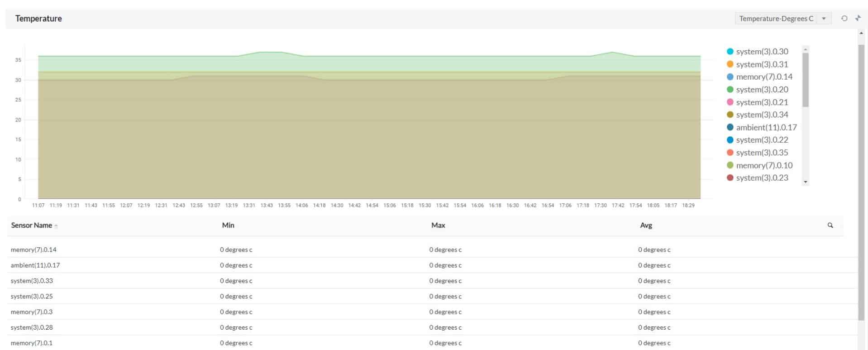Select the system(3).0.33 sensor row
Screen dimensions: 868x350
point(432,281)
